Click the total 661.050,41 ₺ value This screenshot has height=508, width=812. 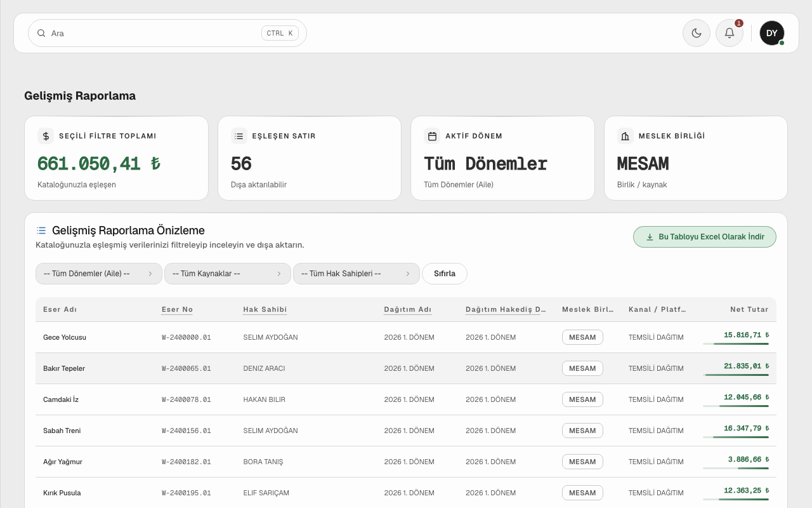[99, 164]
